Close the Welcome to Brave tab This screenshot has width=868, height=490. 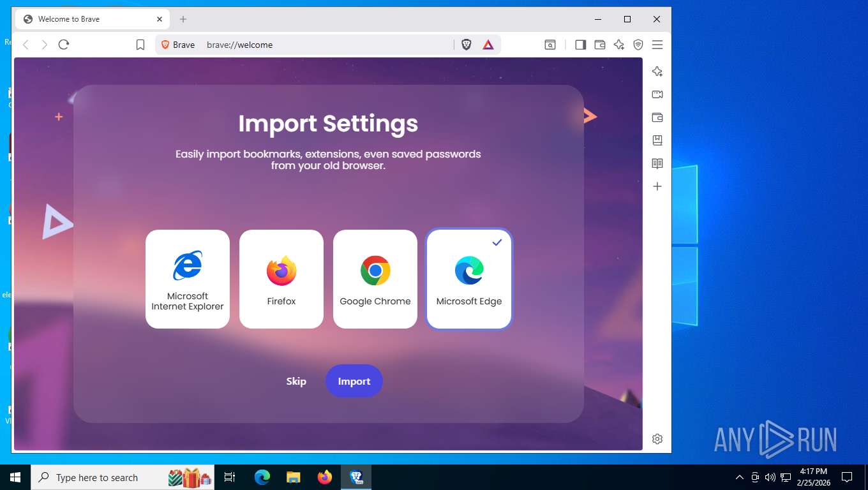[160, 19]
